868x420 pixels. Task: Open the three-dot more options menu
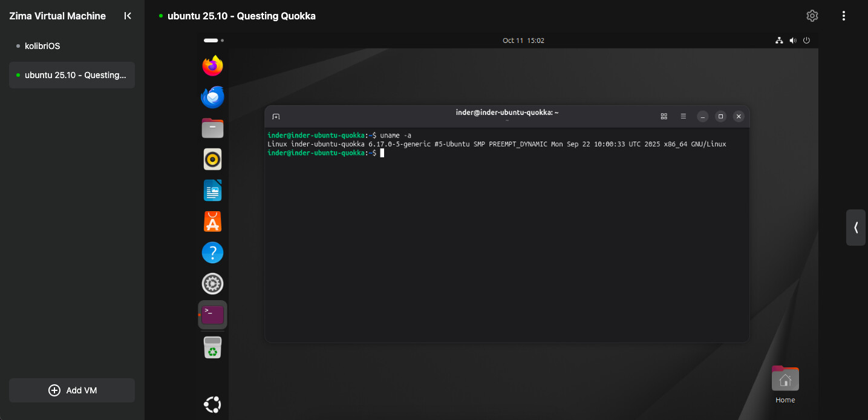843,16
